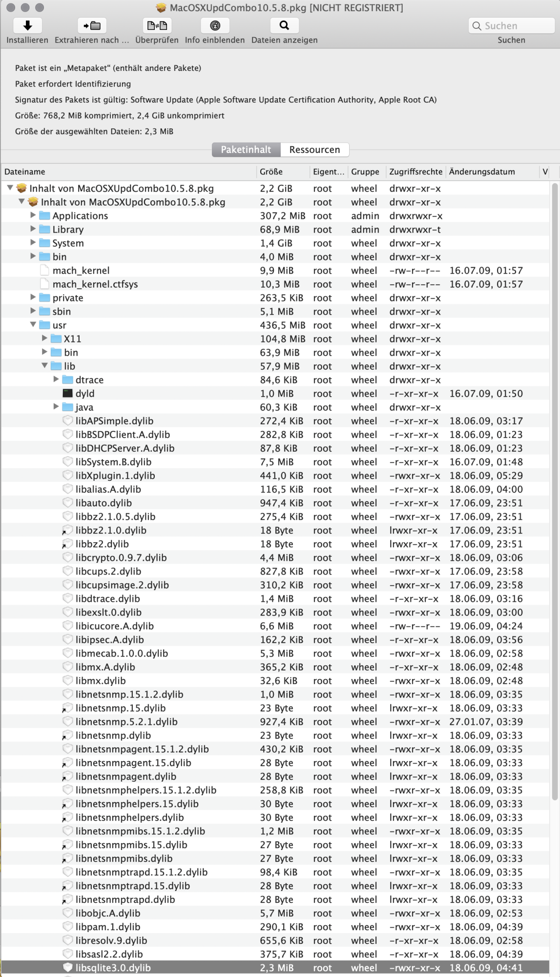Viewport: 560px width, 977px height.
Task: Collapse the usr folder
Action: [x=33, y=324]
